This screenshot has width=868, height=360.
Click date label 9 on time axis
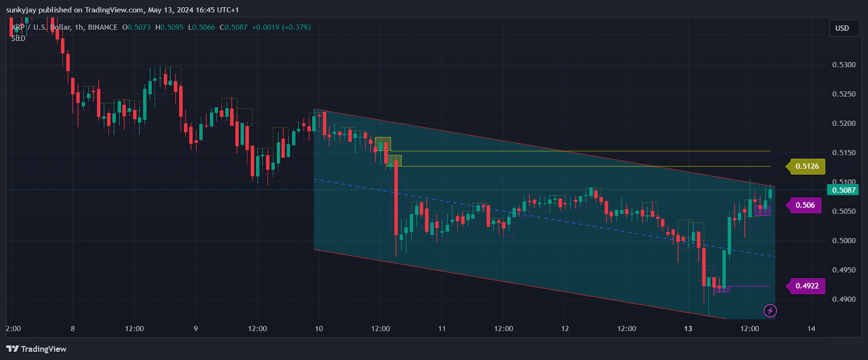[x=196, y=329]
